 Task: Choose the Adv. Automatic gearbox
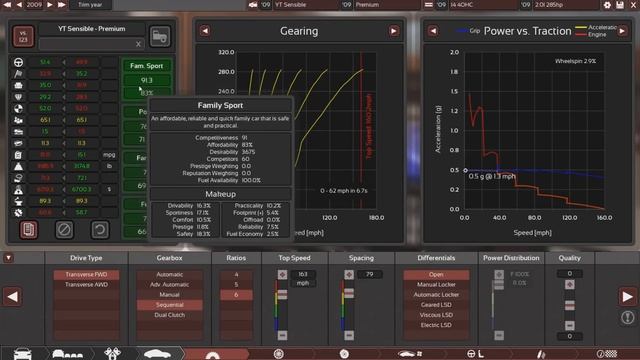[x=169, y=284]
